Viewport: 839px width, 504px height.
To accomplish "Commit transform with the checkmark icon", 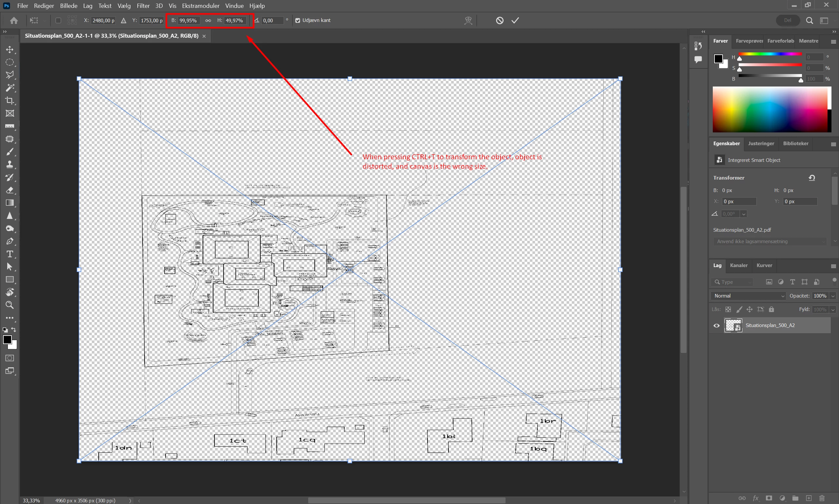I will tap(515, 20).
